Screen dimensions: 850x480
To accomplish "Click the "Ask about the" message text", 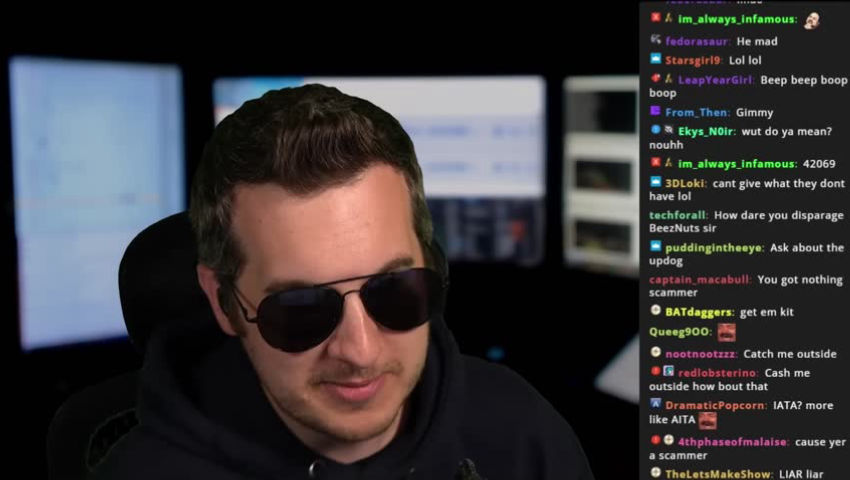I will click(807, 248).
